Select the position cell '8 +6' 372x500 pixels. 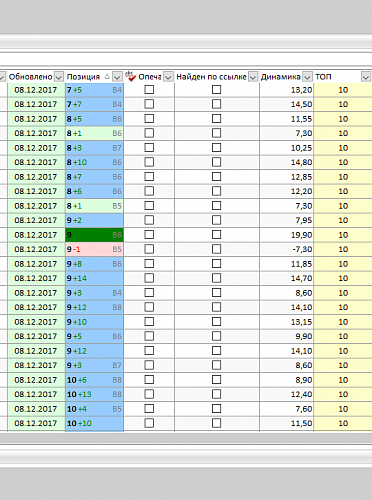pyautogui.click(x=94, y=191)
